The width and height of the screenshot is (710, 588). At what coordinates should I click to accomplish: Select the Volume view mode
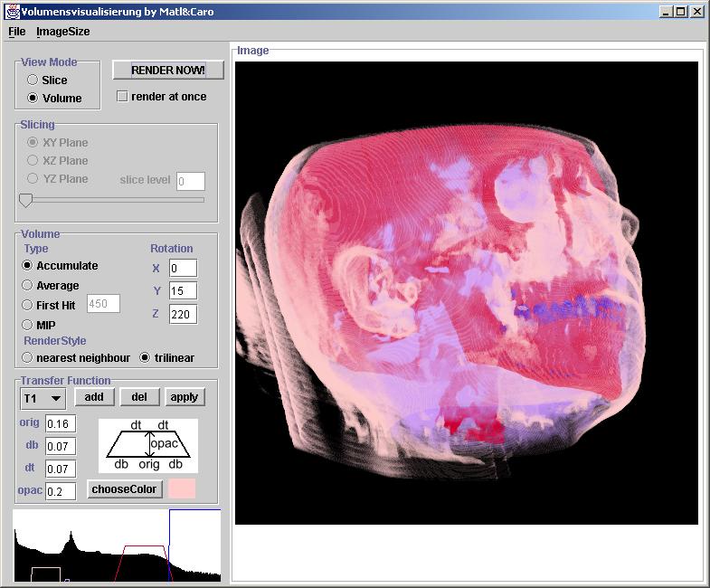coord(33,99)
